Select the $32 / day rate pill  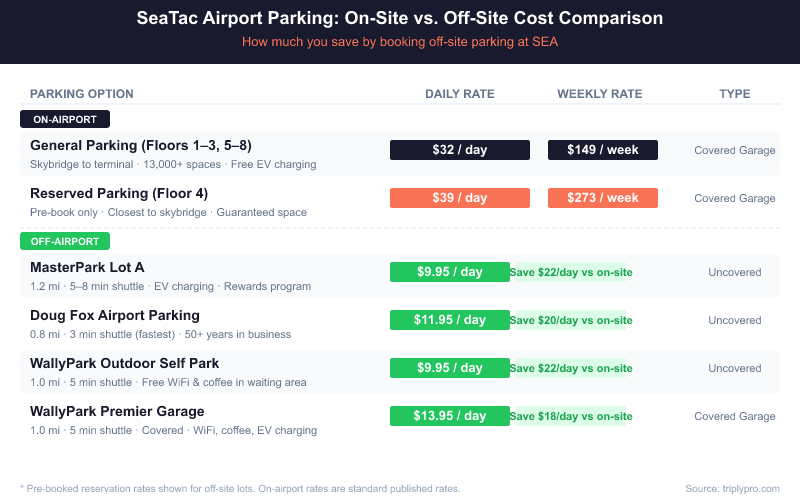(459, 150)
